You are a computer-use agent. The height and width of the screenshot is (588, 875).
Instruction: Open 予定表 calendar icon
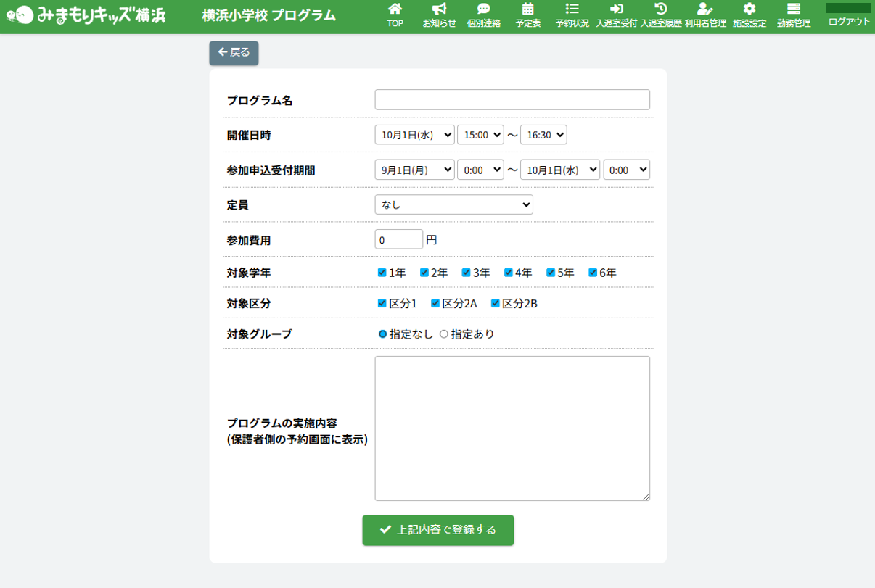(x=527, y=9)
